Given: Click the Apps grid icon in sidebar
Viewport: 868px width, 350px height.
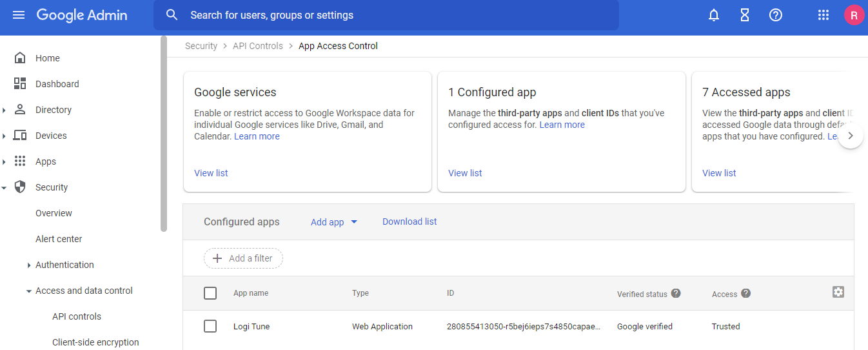Looking at the screenshot, I should [x=20, y=161].
